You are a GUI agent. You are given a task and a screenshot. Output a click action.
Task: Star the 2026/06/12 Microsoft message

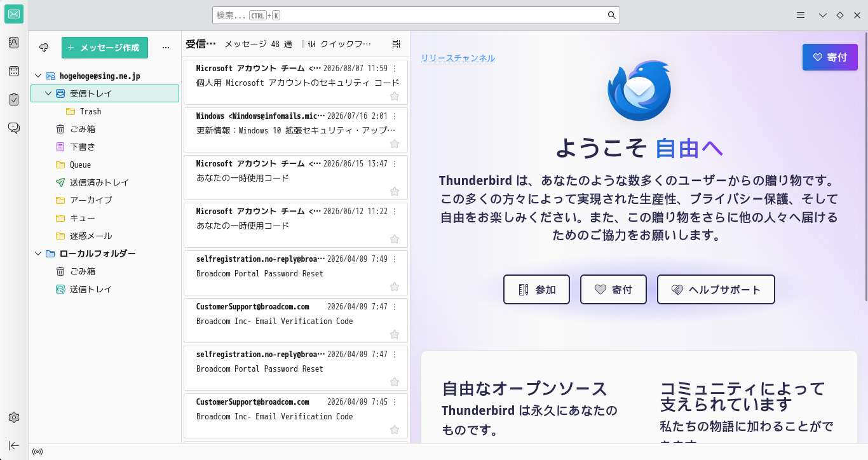(x=395, y=239)
